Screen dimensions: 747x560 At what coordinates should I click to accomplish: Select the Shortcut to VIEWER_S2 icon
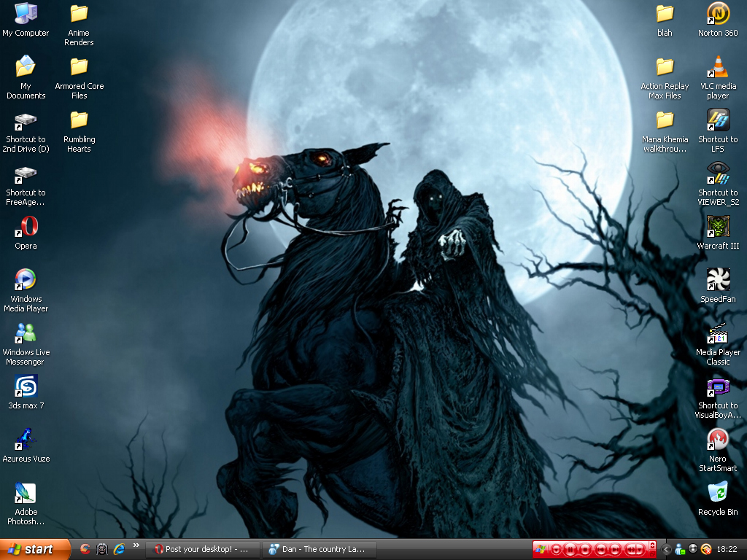[718, 184]
